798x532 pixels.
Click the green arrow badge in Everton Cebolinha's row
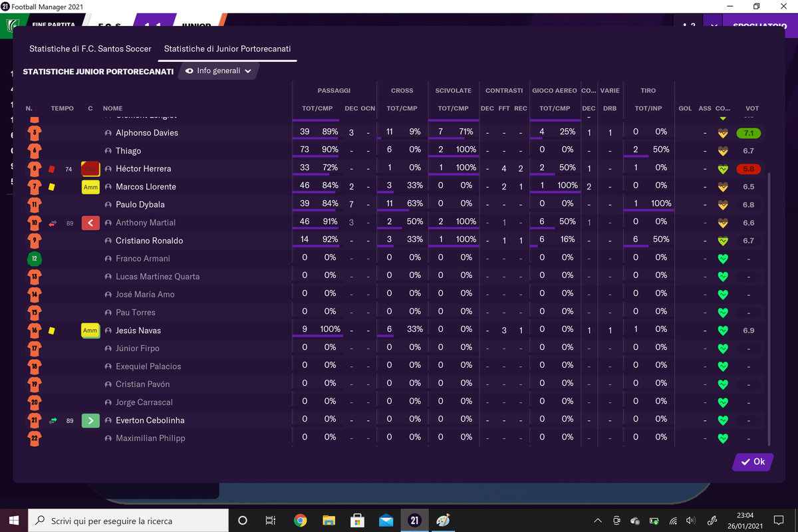click(90, 420)
